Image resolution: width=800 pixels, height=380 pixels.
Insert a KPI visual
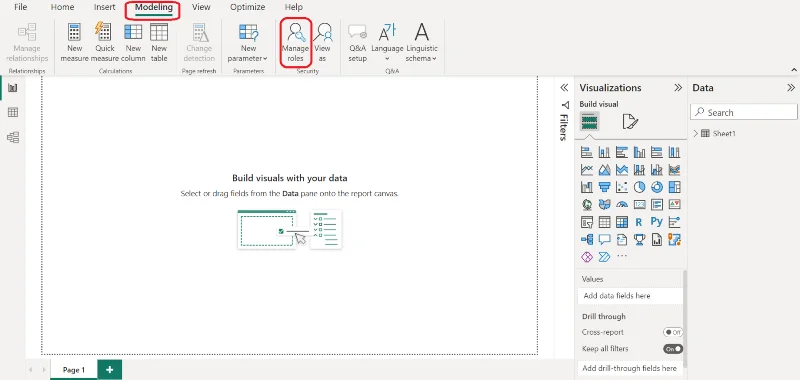[674, 204]
